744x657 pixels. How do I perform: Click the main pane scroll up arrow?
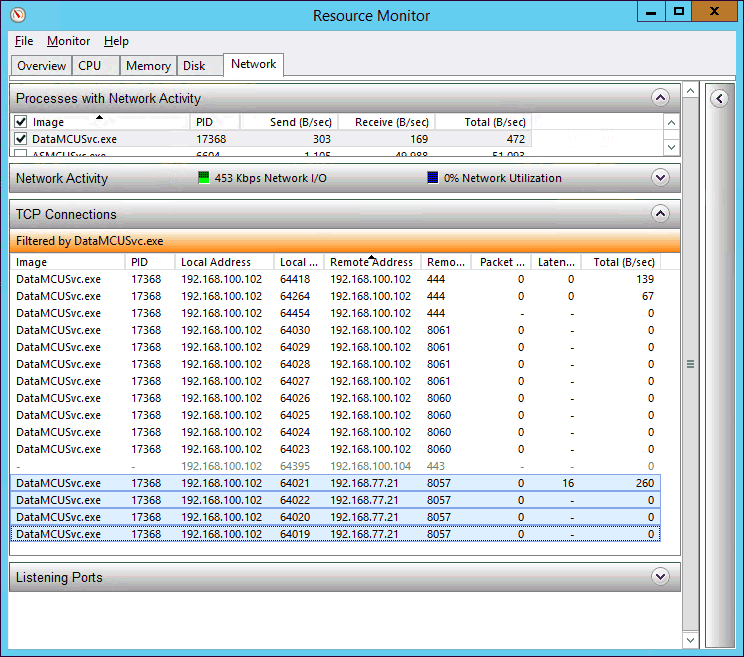690,91
